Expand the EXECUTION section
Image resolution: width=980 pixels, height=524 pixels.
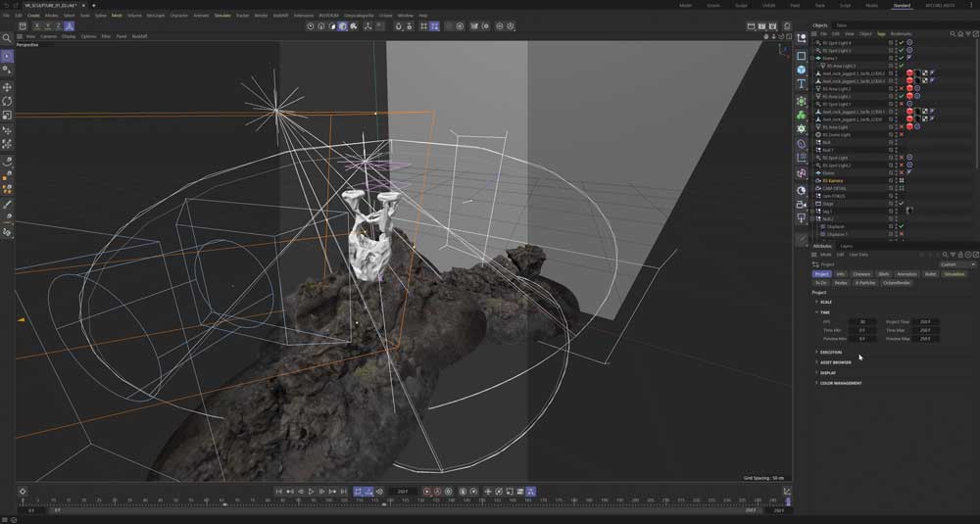tap(830, 352)
